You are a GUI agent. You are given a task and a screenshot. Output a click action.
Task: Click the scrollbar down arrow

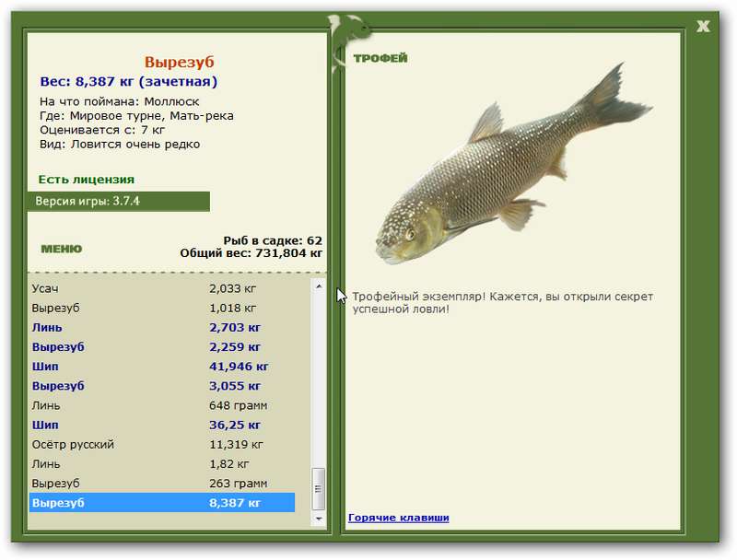(319, 519)
